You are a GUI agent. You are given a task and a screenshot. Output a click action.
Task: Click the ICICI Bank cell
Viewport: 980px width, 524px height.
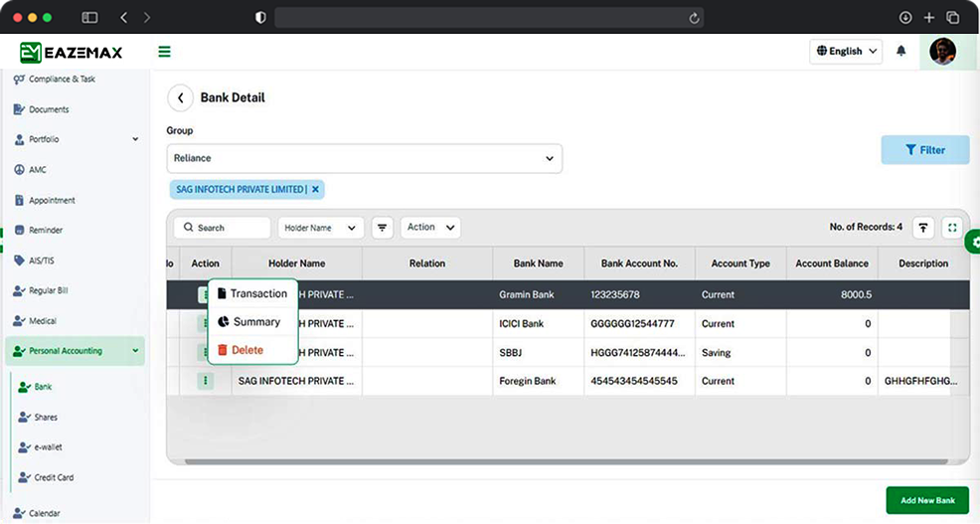(x=538, y=324)
